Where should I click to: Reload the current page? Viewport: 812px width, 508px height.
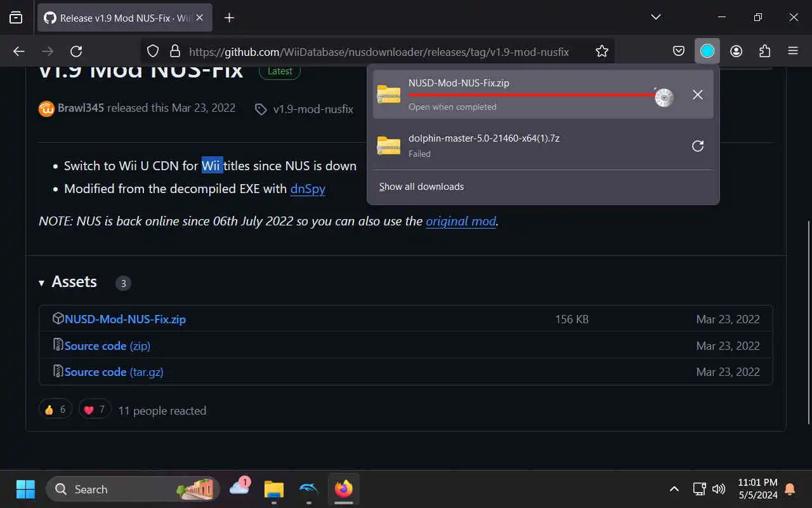coord(76,51)
